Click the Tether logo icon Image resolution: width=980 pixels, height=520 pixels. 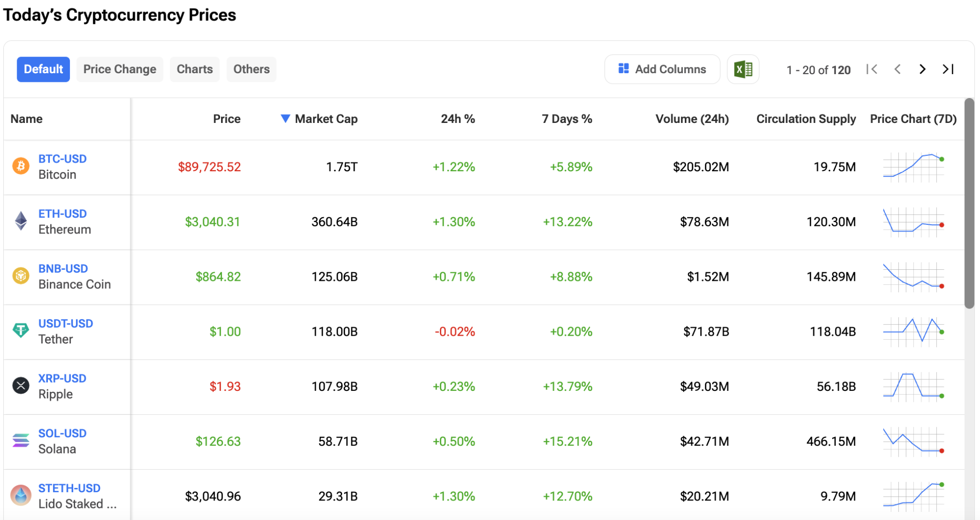click(x=21, y=331)
